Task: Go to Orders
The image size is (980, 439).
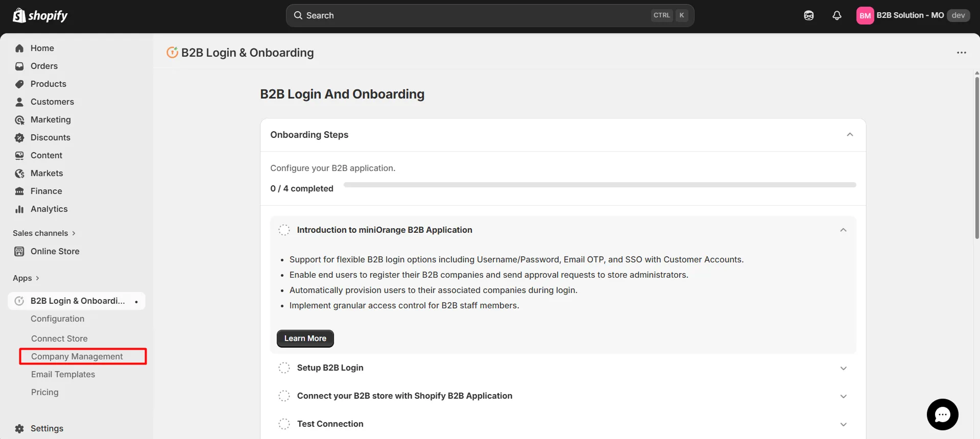Action: click(44, 66)
